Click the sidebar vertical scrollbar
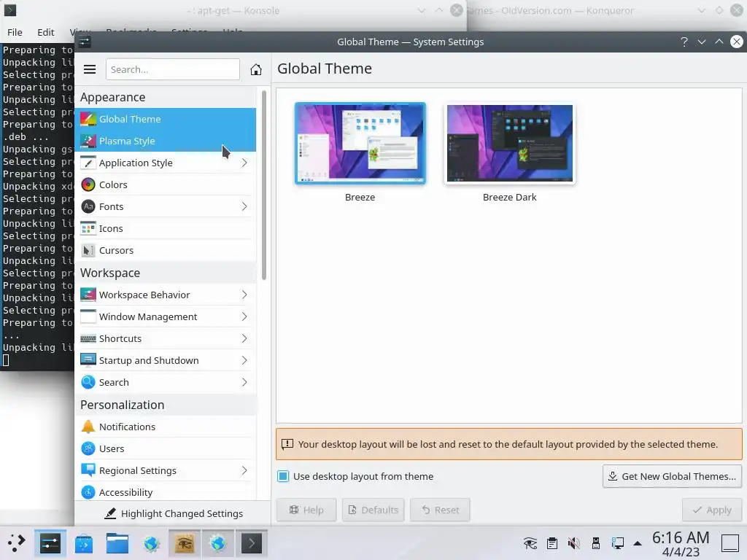 click(x=264, y=186)
